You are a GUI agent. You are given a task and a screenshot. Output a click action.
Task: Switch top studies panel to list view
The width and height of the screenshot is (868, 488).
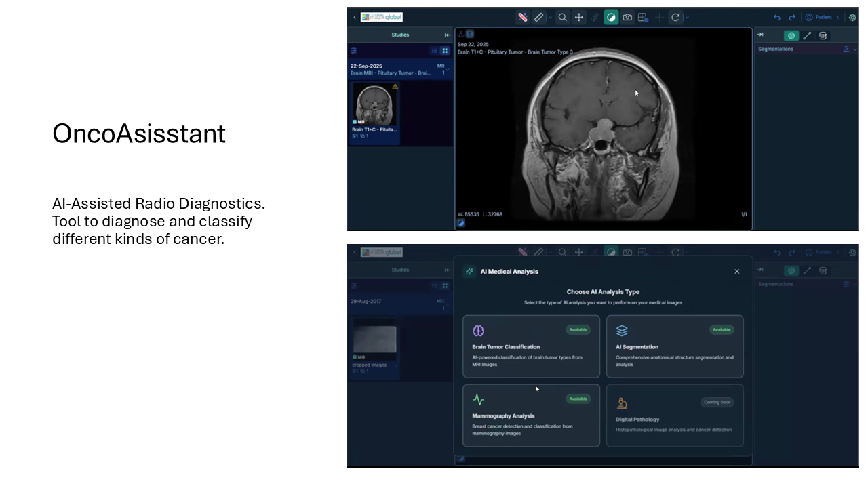click(x=435, y=51)
